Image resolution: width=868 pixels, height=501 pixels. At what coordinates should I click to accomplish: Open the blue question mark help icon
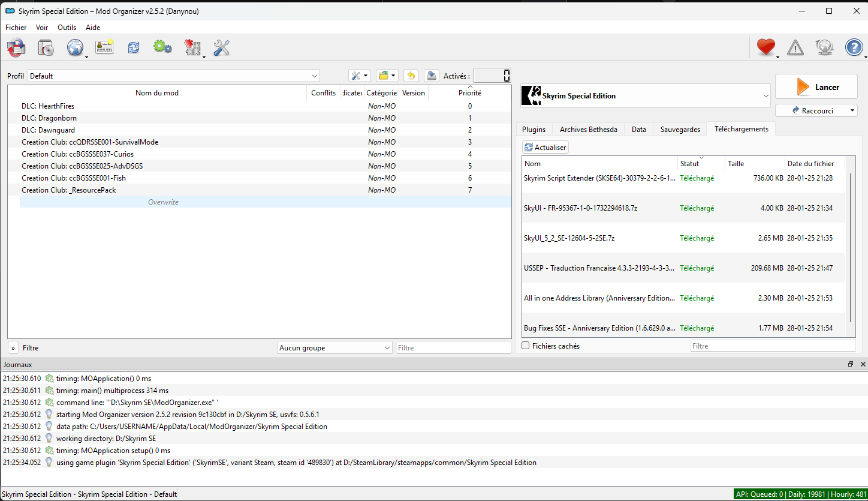(854, 47)
